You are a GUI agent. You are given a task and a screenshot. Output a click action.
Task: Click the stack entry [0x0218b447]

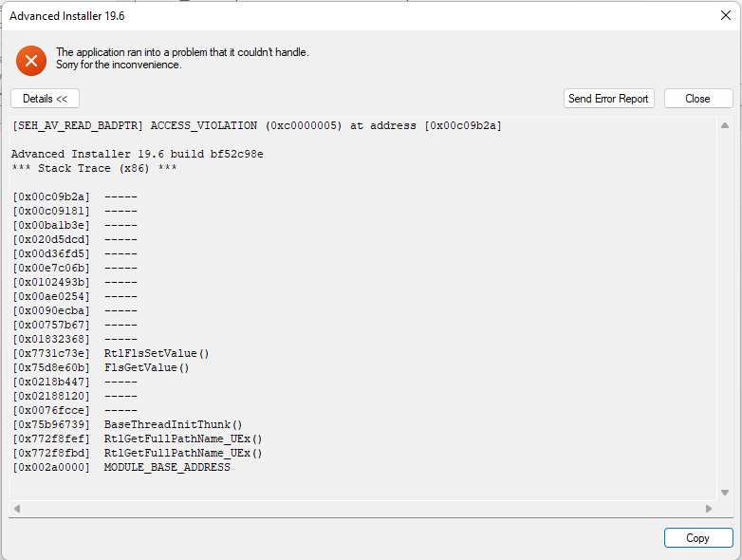pyautogui.click(x=74, y=382)
